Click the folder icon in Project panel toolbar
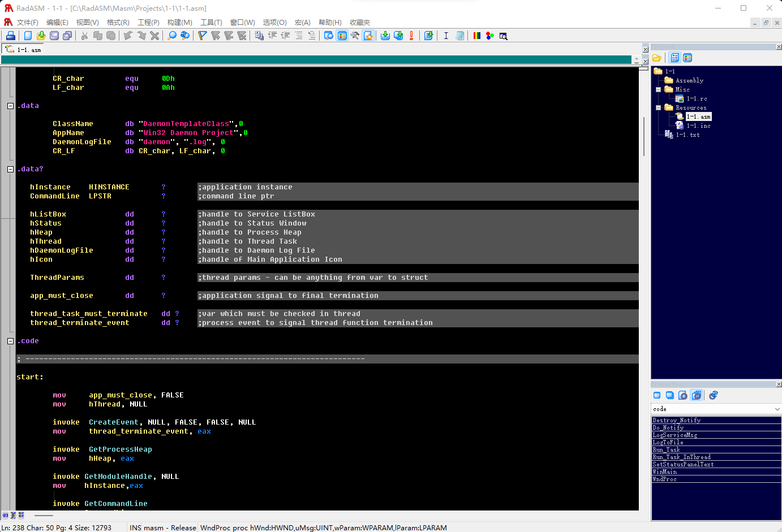Screen dimensions: 782x532 tap(657, 58)
